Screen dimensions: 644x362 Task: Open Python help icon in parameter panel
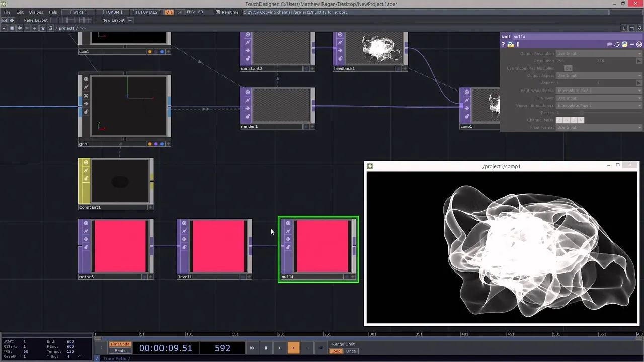pyautogui.click(x=510, y=45)
